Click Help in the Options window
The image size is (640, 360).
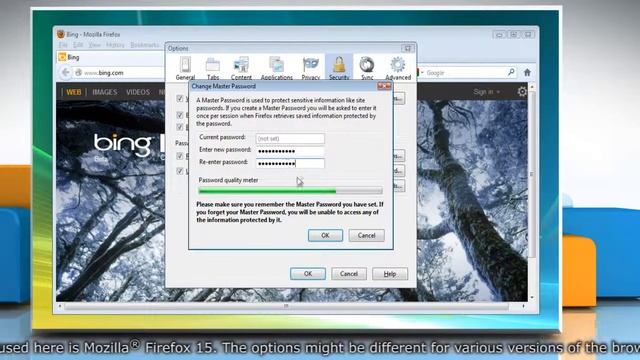click(390, 274)
